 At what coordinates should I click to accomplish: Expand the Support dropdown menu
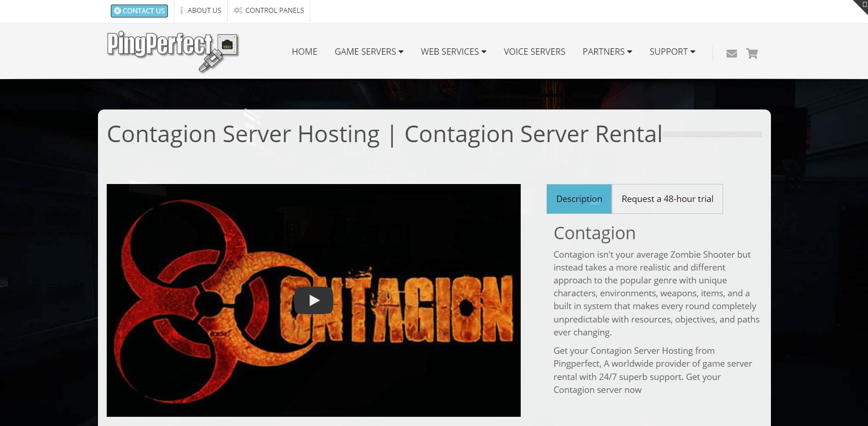click(672, 52)
